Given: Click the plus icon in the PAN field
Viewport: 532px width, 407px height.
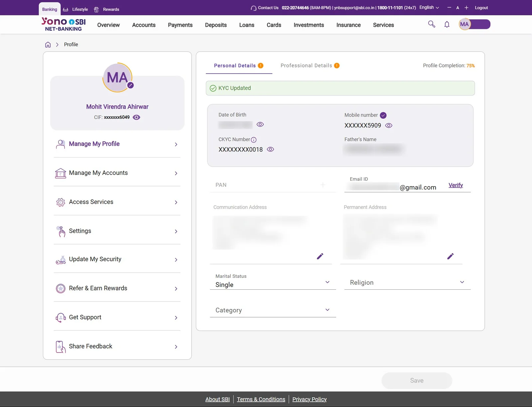Looking at the screenshot, I should (323, 185).
